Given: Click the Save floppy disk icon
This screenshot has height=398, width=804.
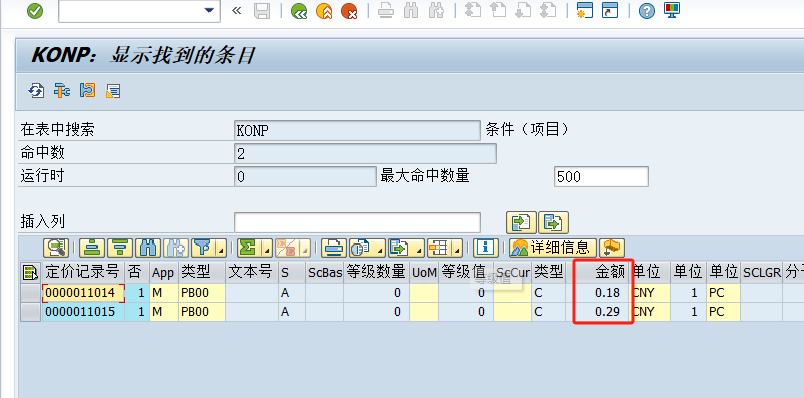Looking at the screenshot, I should (262, 11).
